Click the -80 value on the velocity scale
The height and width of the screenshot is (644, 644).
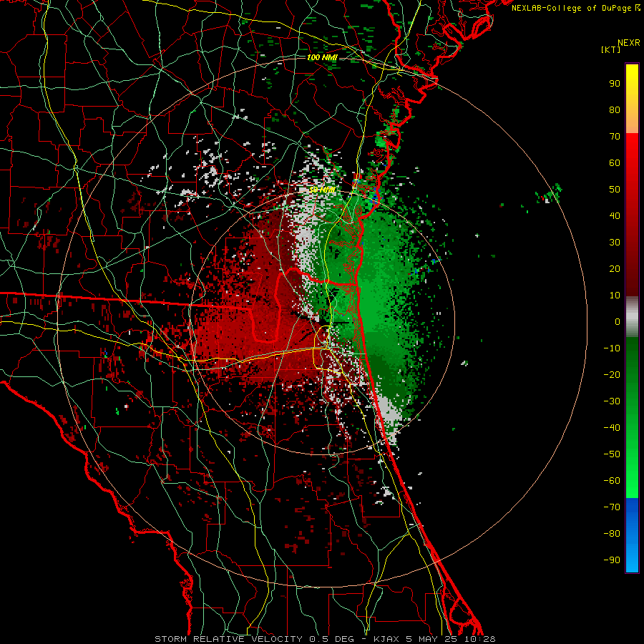[612, 534]
